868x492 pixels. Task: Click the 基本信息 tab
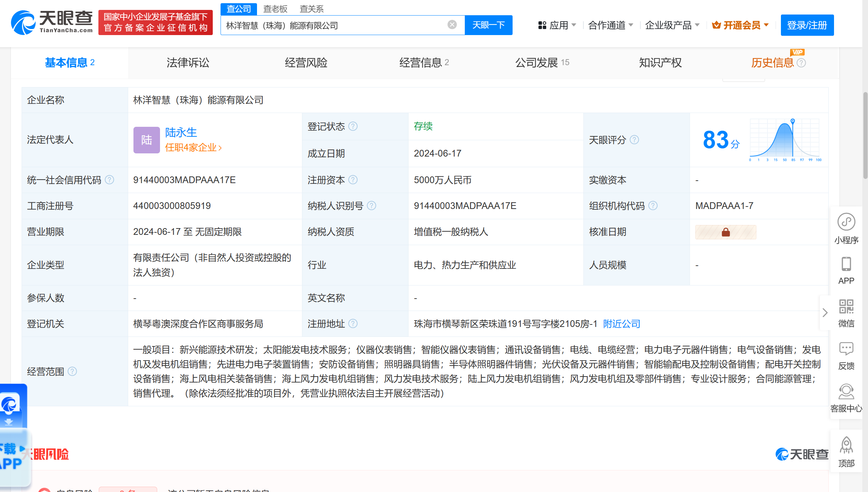coord(69,63)
